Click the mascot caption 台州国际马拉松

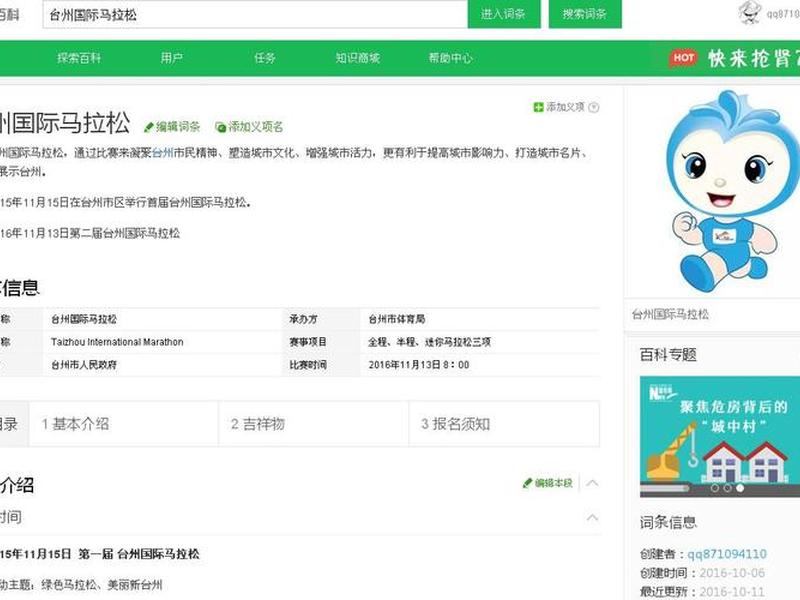pos(670,314)
